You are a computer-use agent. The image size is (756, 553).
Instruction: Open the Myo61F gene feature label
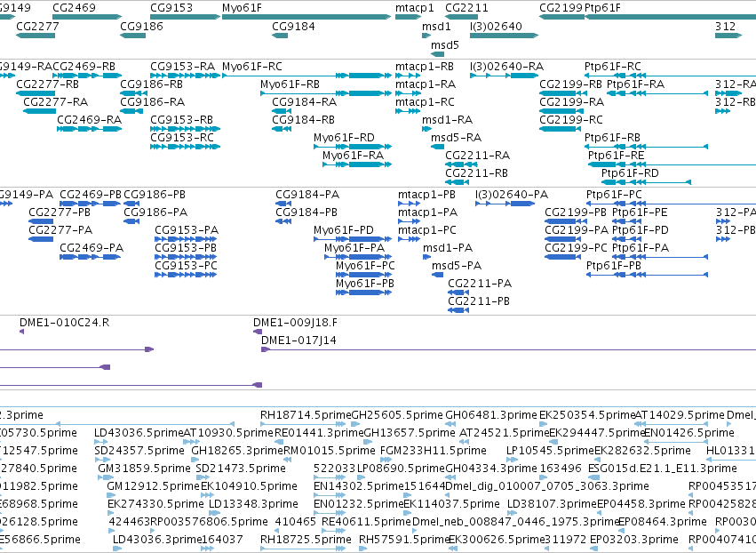click(x=242, y=8)
